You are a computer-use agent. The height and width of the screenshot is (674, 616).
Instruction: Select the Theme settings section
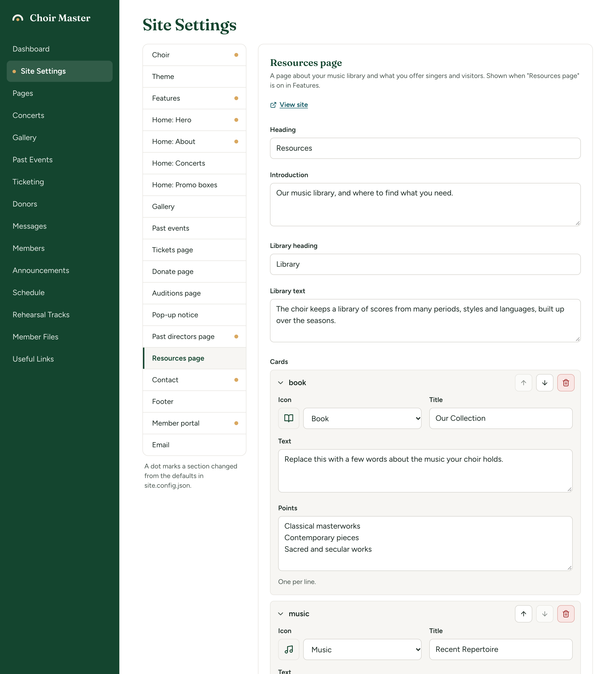pos(194,77)
